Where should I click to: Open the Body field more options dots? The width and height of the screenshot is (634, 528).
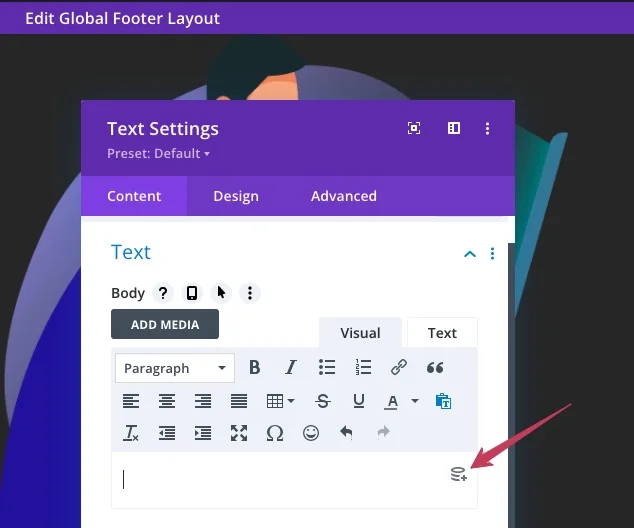click(250, 293)
